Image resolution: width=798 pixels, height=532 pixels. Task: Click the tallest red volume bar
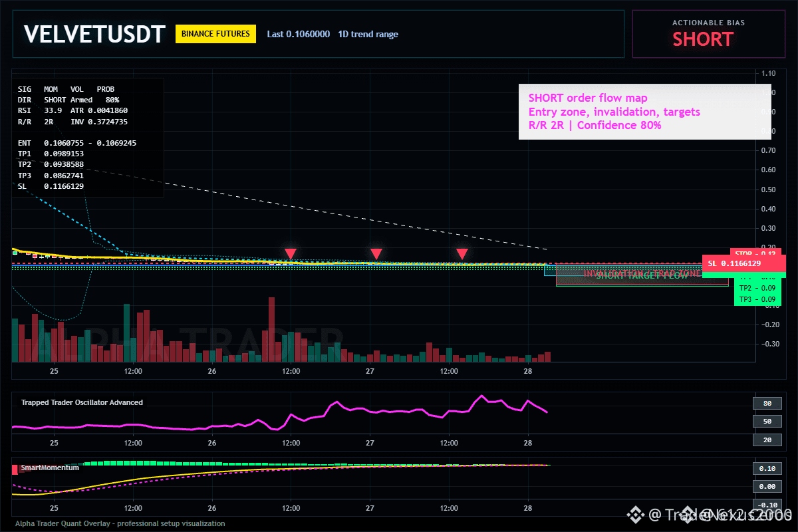(x=271, y=329)
